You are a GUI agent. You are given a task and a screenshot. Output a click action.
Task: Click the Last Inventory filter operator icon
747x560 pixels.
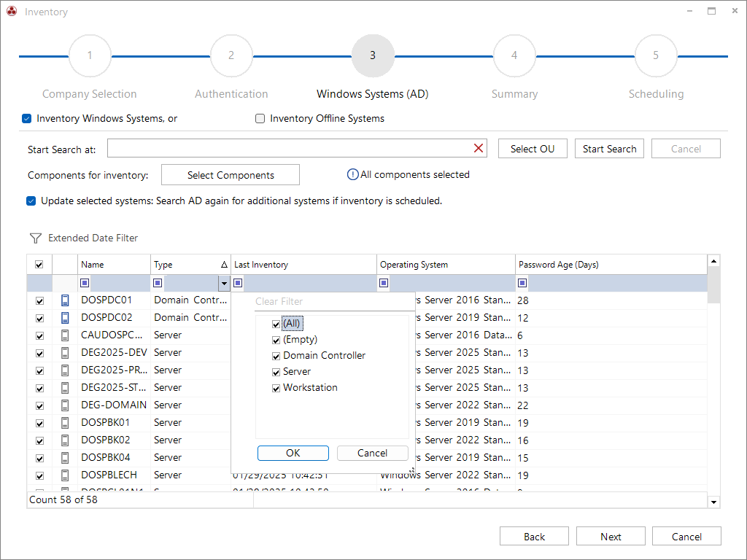pyautogui.click(x=239, y=283)
